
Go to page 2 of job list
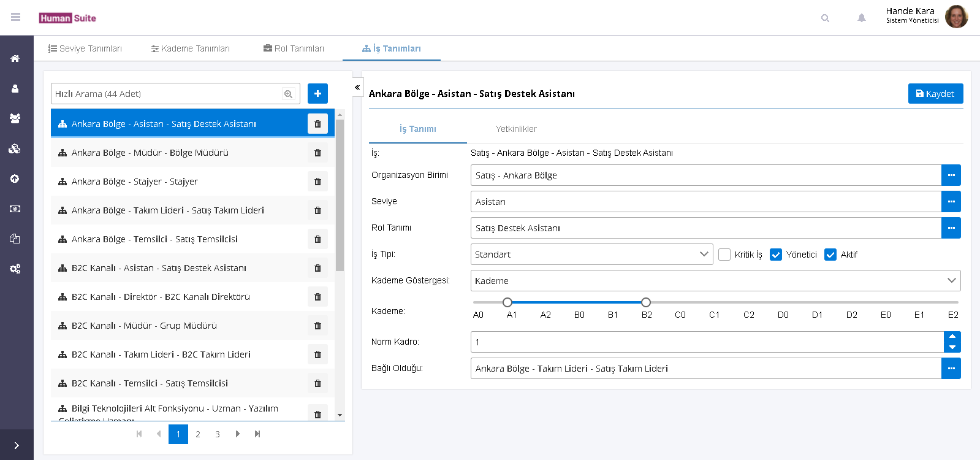(198, 434)
